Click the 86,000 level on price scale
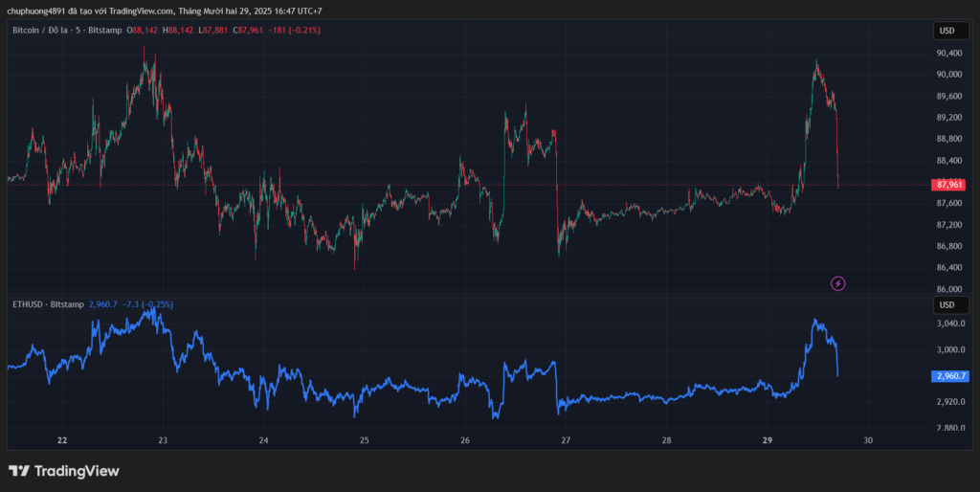The image size is (980, 492). click(x=949, y=289)
